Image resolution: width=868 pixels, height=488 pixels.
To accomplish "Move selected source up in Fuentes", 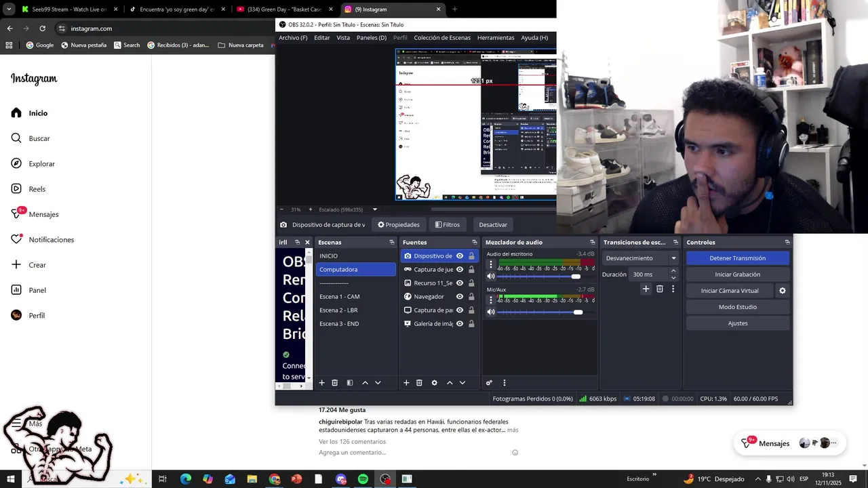I will click(450, 383).
